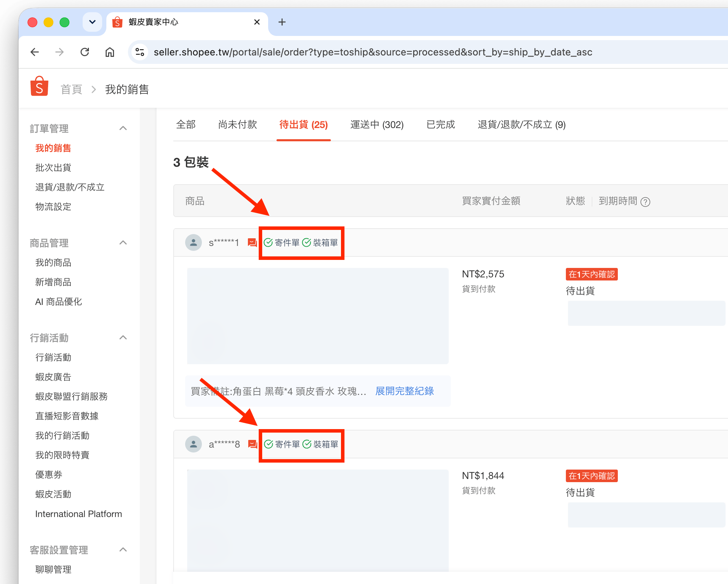The height and width of the screenshot is (584, 728).
Task: Open 行銷活動 sub-item in sidebar
Action: 53,358
